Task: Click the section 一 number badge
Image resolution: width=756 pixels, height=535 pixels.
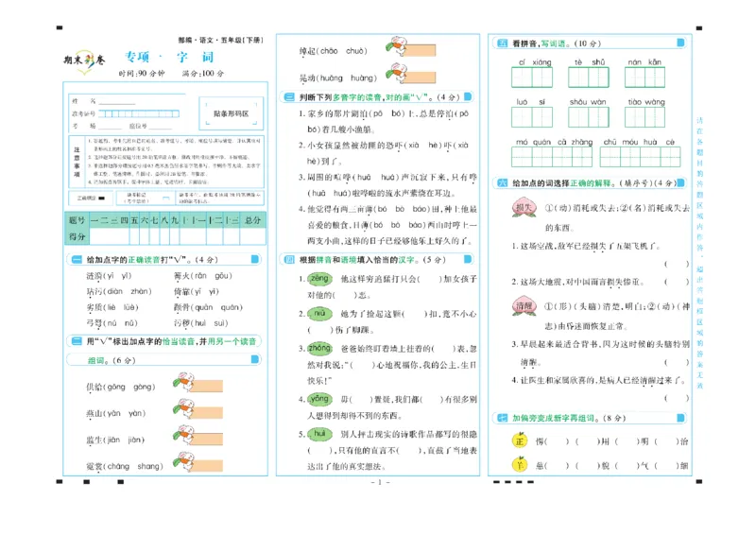Action: pyautogui.click(x=77, y=260)
